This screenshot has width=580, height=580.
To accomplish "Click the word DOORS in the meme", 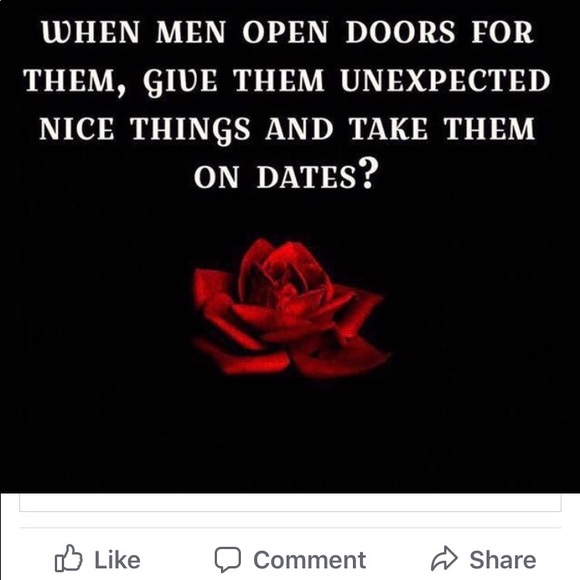I will [401, 32].
